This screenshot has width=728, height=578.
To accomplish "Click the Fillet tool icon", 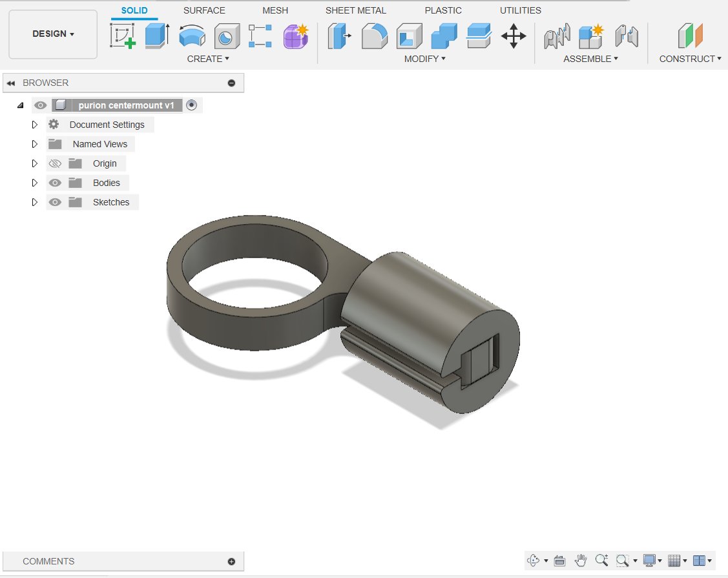I will coord(374,36).
